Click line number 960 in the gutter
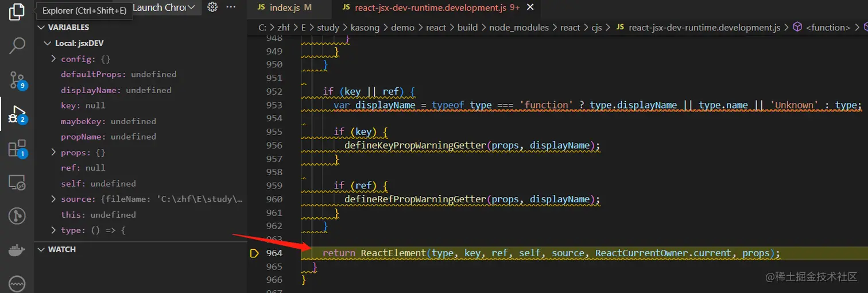Screen dimensions: 868x293 point(274,199)
